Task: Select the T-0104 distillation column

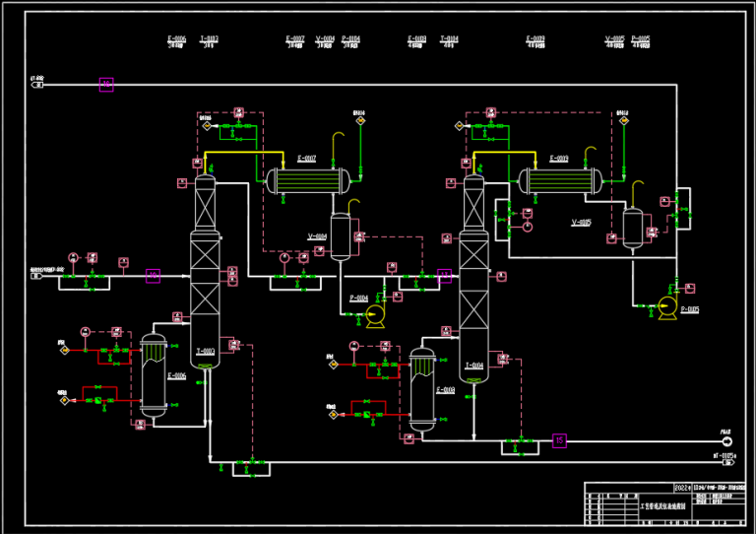Action: tap(473, 276)
